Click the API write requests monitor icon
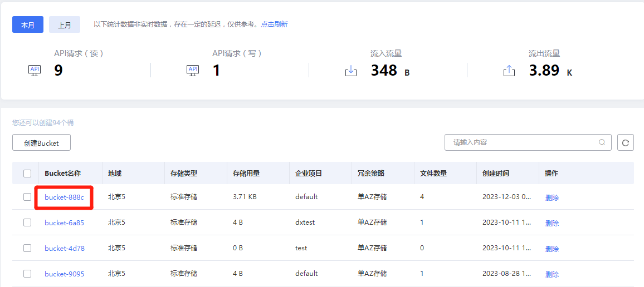Image resolution: width=644 pixels, height=287 pixels. pyautogui.click(x=193, y=71)
